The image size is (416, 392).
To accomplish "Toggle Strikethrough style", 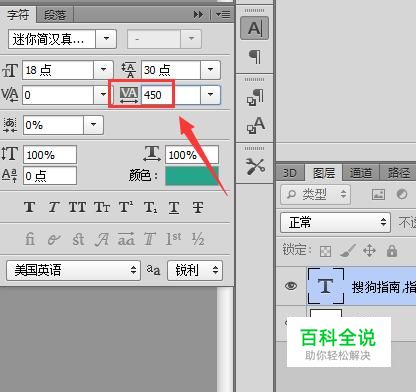I will [x=198, y=207].
